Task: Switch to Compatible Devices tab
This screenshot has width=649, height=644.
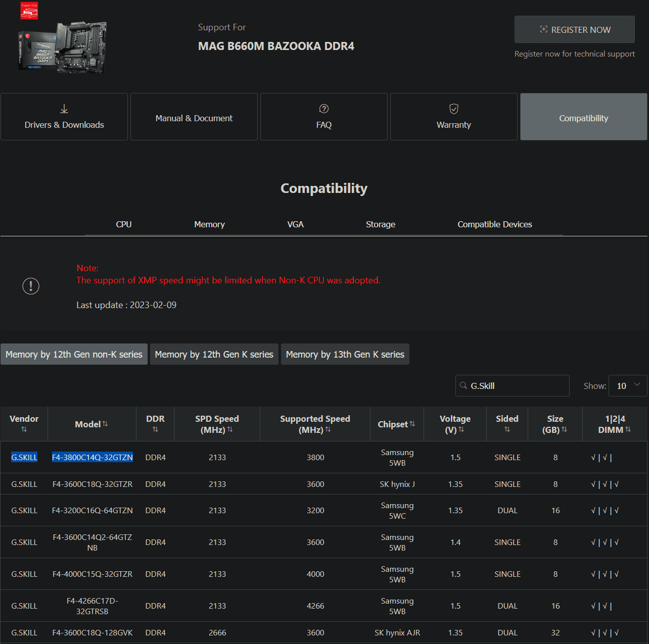Action: pyautogui.click(x=495, y=224)
